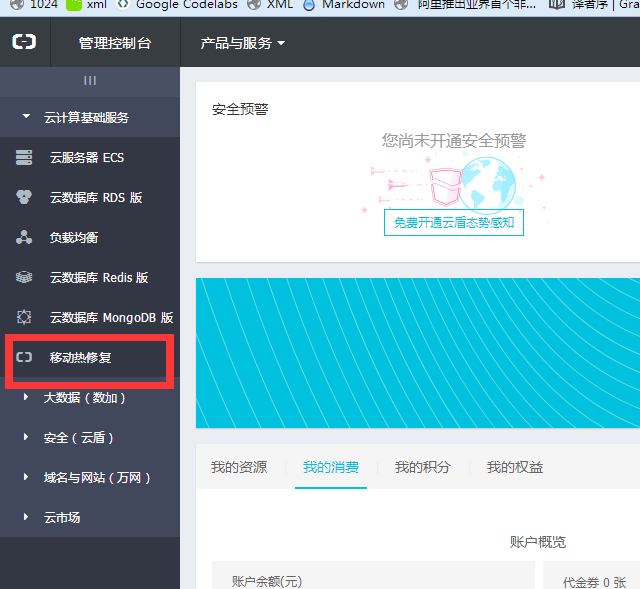
Task: Click the shield and globe illustration
Action: (x=454, y=184)
